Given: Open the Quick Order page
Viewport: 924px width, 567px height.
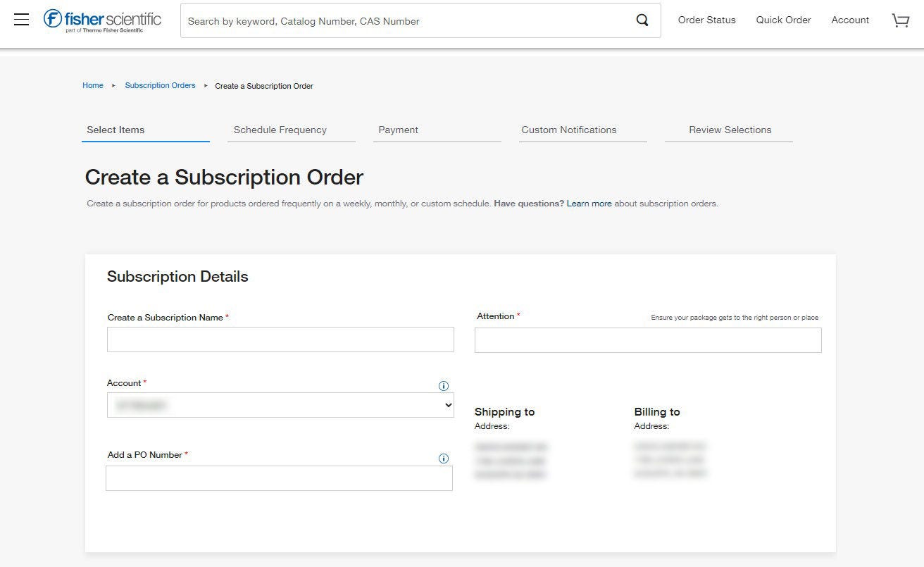Looking at the screenshot, I should pos(783,20).
